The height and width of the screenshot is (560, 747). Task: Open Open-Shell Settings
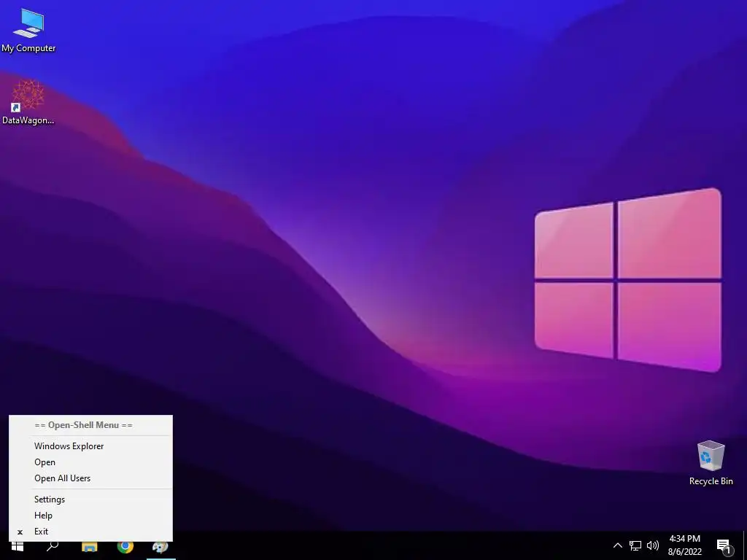(x=90, y=499)
